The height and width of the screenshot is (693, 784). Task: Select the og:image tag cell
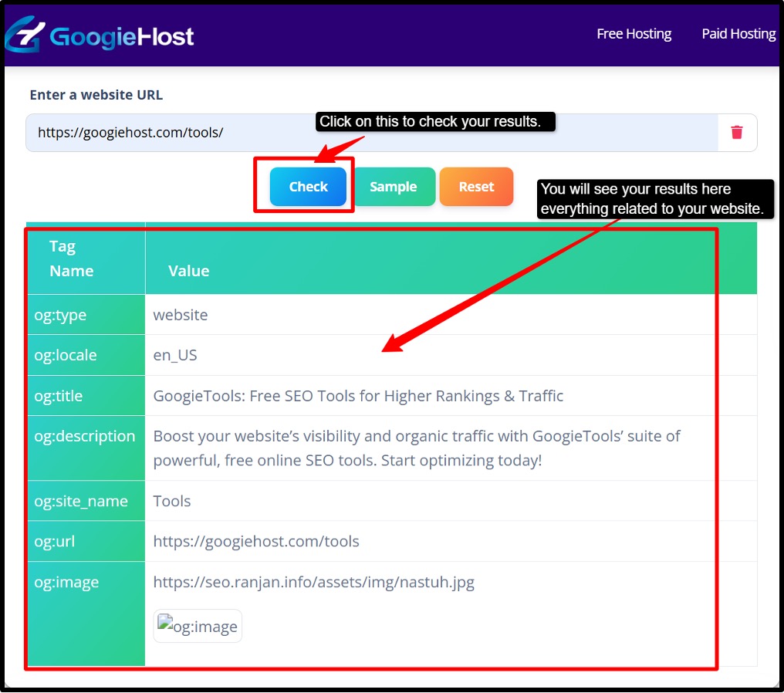(x=86, y=614)
